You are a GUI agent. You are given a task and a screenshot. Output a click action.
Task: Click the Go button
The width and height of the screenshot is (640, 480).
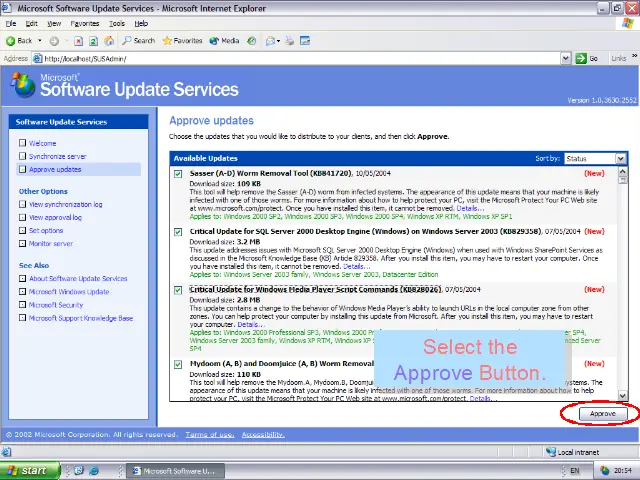587,58
